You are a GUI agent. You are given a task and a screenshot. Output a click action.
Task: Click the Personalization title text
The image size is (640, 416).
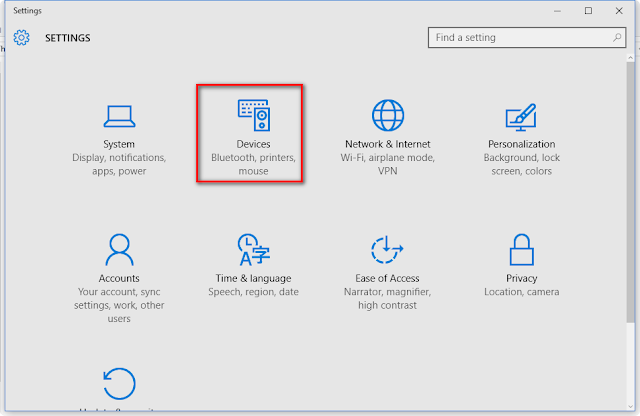(522, 144)
